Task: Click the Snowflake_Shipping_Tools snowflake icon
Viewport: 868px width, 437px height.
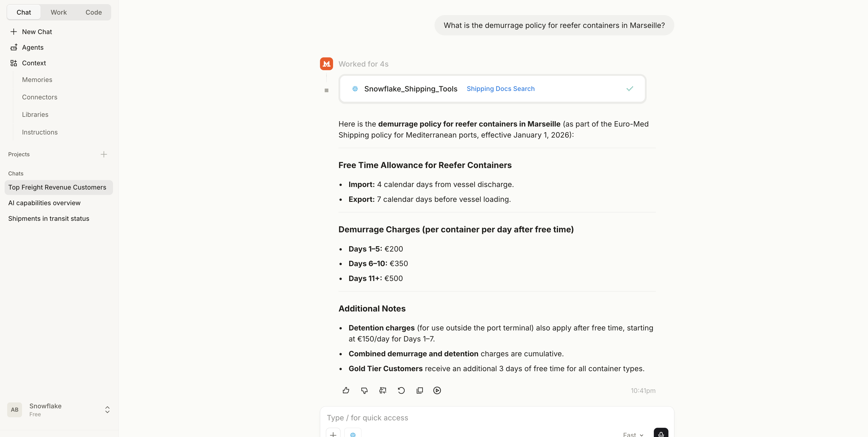Action: [355, 89]
